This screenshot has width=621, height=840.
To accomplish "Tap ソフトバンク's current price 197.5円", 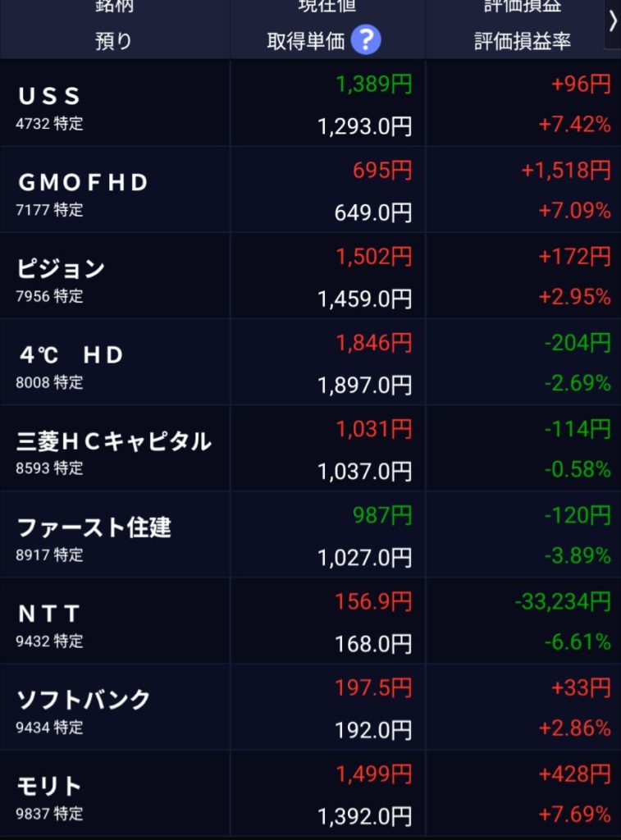I will (x=373, y=687).
